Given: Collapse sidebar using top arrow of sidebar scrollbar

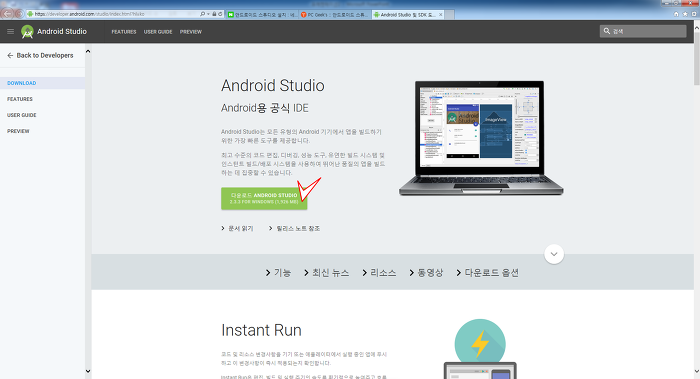Looking at the screenshot, I should coord(88,51).
